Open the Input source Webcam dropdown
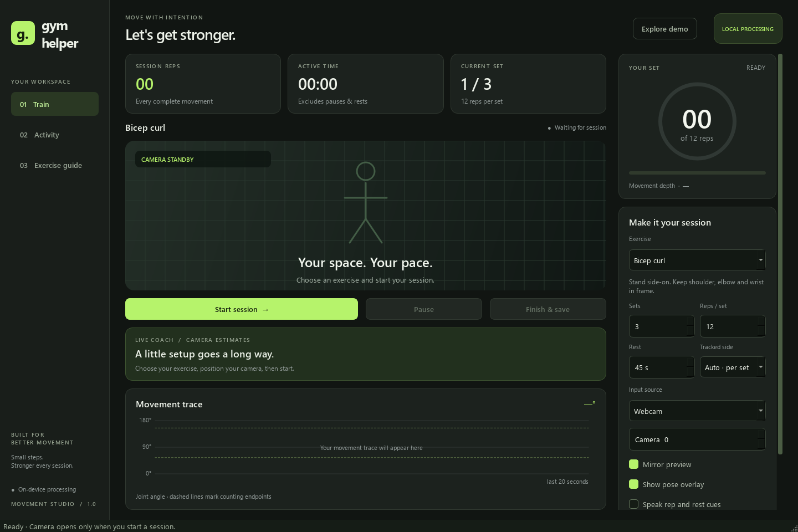Viewport: 798px width, 532px height. tap(697, 411)
